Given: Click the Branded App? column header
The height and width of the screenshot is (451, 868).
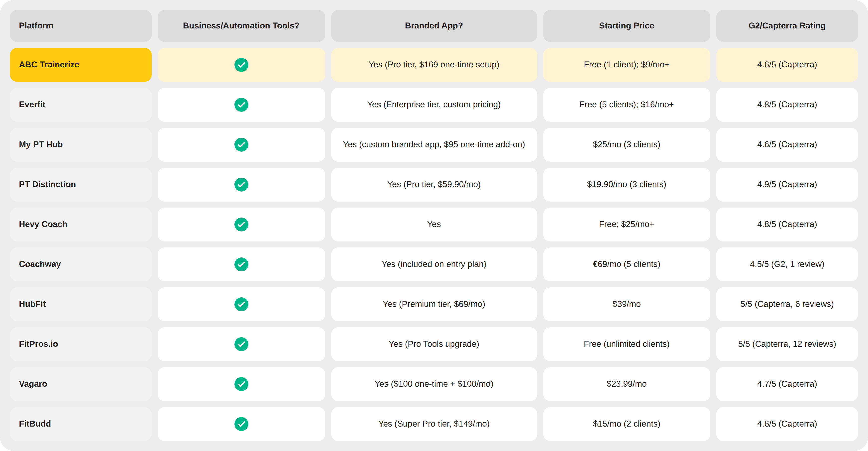Looking at the screenshot, I should pos(434,26).
